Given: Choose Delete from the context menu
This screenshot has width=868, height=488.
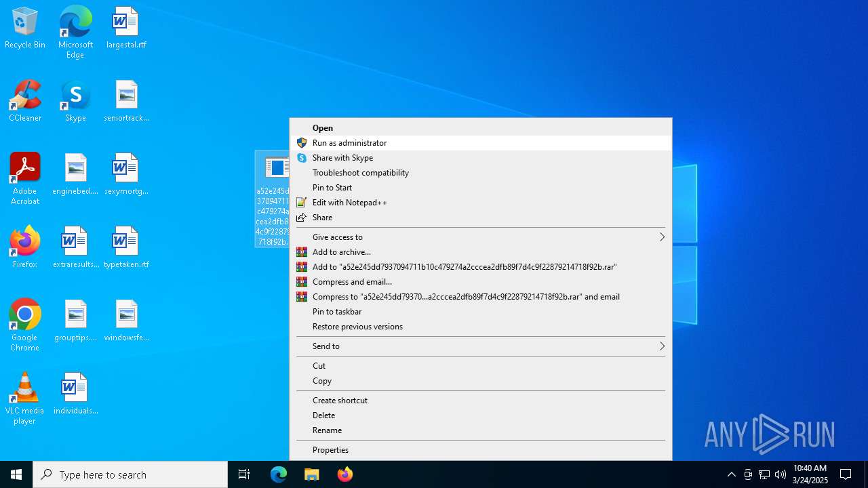Looking at the screenshot, I should coord(481,415).
